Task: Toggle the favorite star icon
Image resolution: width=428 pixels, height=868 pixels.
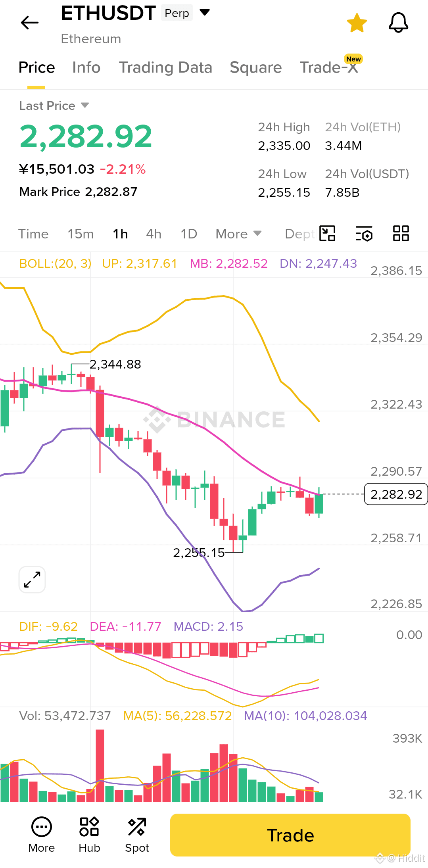Action: tap(357, 23)
